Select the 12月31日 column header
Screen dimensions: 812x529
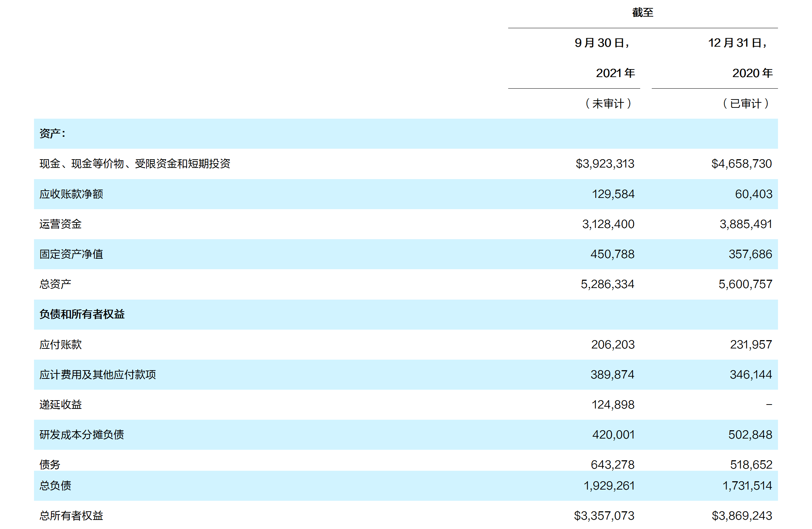pos(737,43)
